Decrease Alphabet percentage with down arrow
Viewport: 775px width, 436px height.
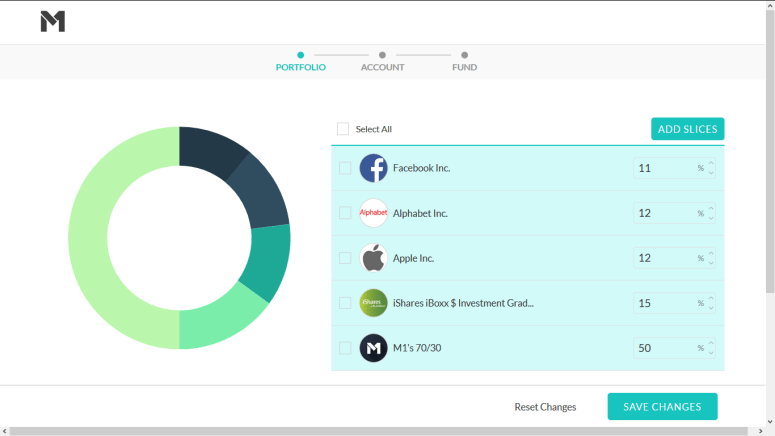tap(711, 218)
